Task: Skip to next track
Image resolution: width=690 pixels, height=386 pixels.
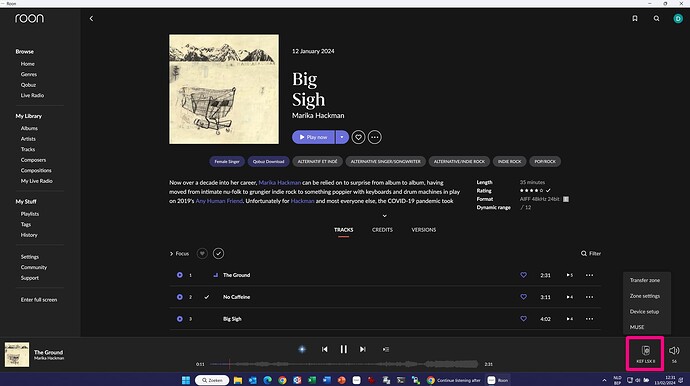Action: coord(363,349)
